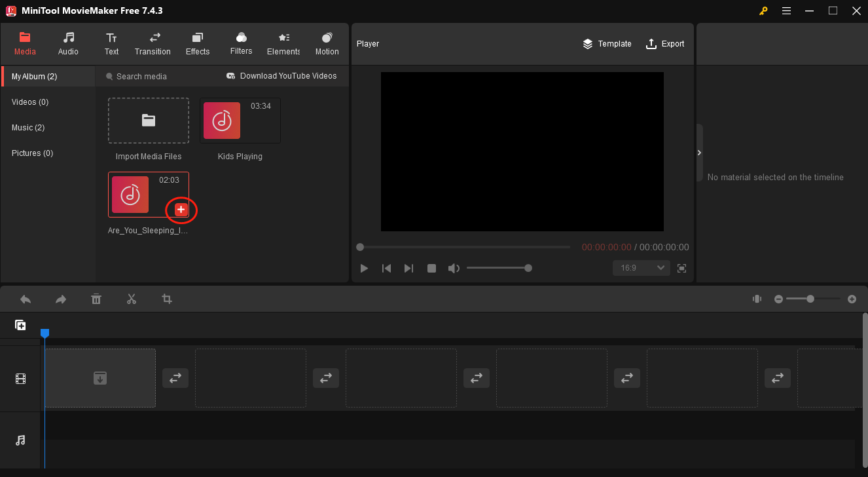Screen dimensions: 868x477
Task: Select the Are_You_Sleeping audio thumbnail
Action: click(x=149, y=195)
